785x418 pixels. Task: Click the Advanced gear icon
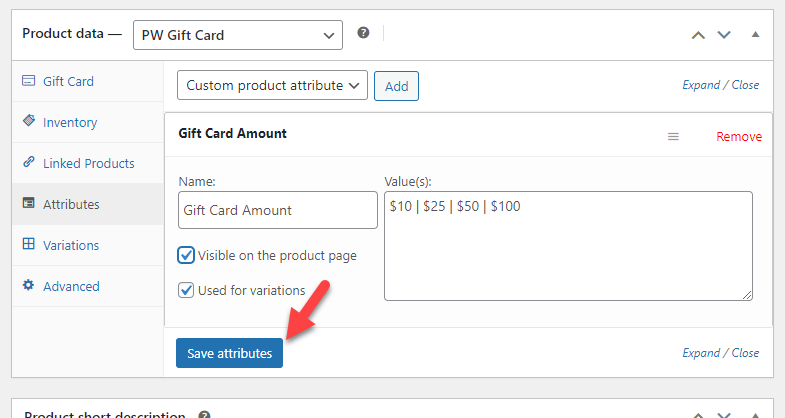pyautogui.click(x=29, y=285)
